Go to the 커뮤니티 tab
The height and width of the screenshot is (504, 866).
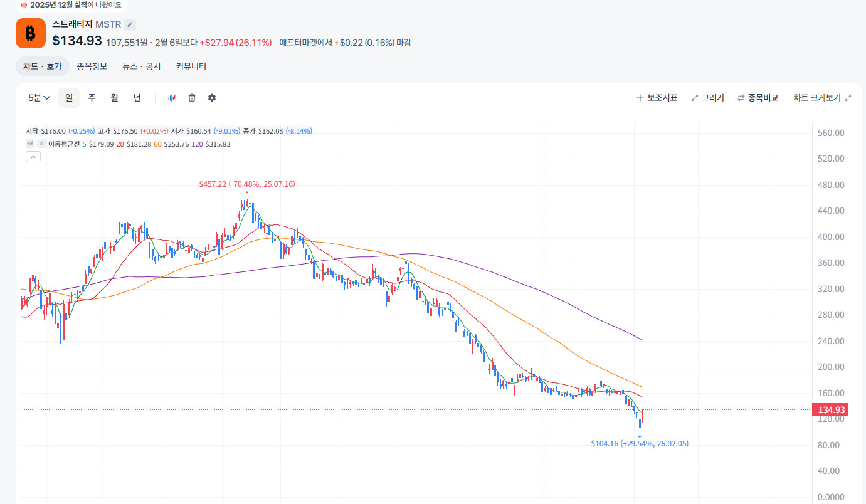coord(191,66)
